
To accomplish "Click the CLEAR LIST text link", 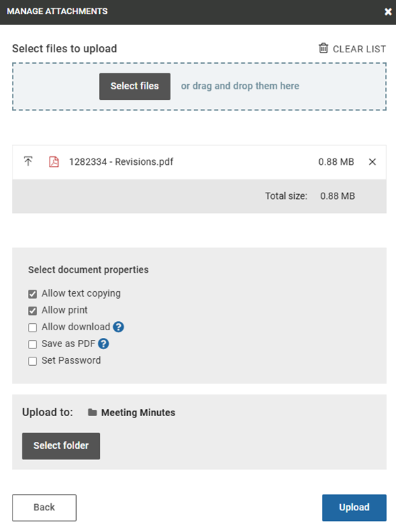I will click(360, 49).
